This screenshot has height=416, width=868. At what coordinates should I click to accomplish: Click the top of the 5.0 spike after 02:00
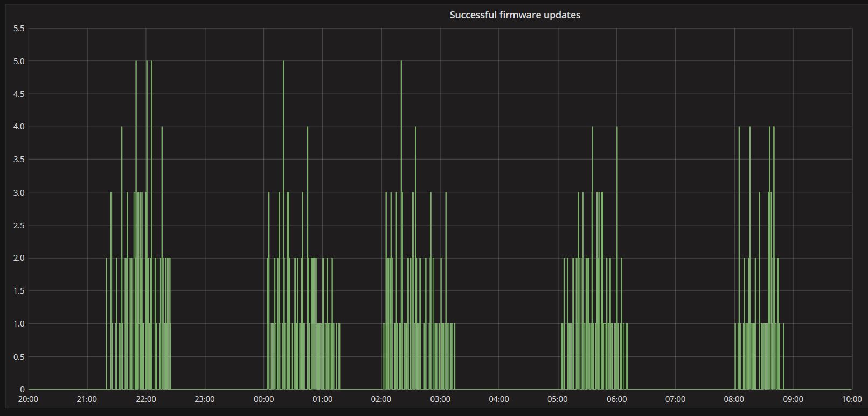tap(401, 62)
